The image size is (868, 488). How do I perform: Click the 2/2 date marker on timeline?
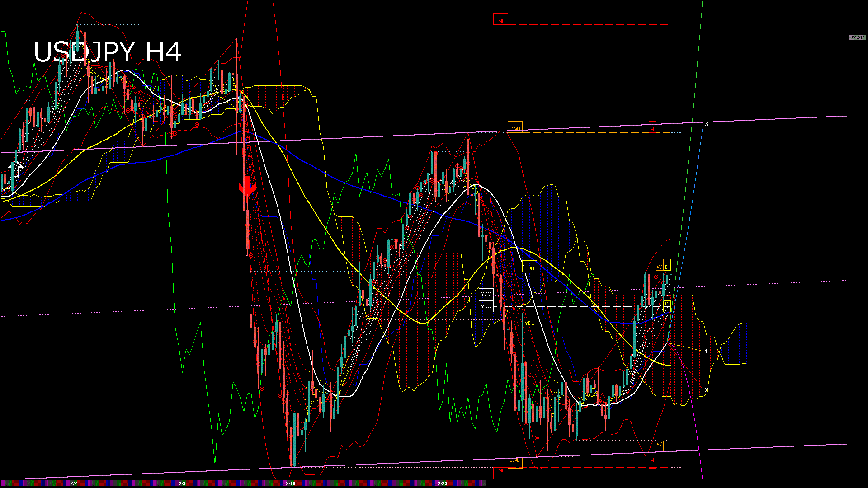pos(73,483)
